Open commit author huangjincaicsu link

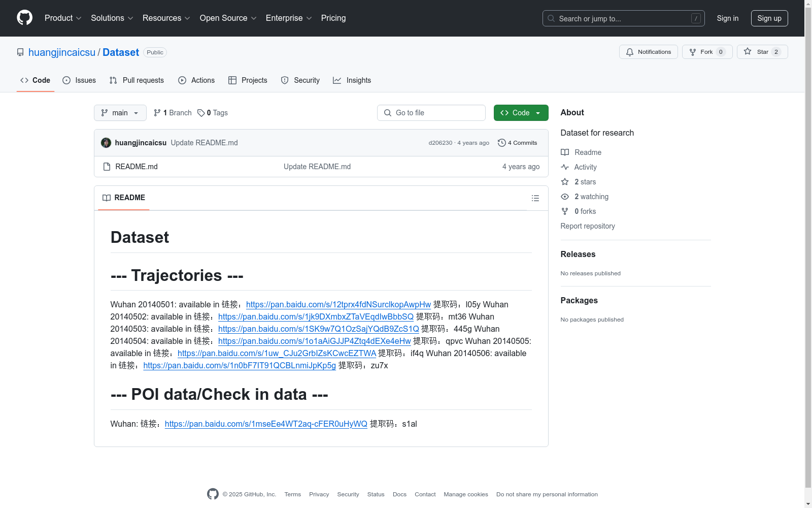coord(141,143)
